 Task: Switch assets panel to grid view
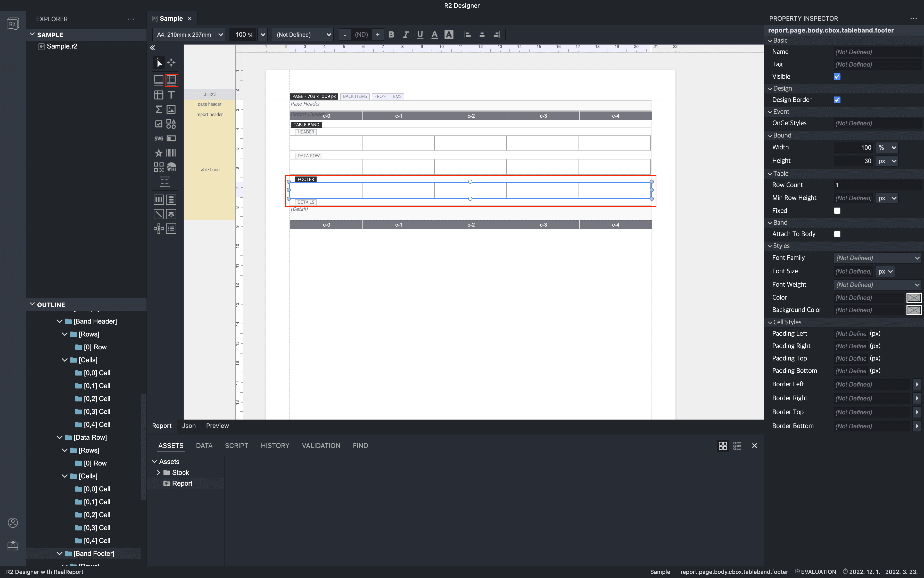pyautogui.click(x=723, y=446)
